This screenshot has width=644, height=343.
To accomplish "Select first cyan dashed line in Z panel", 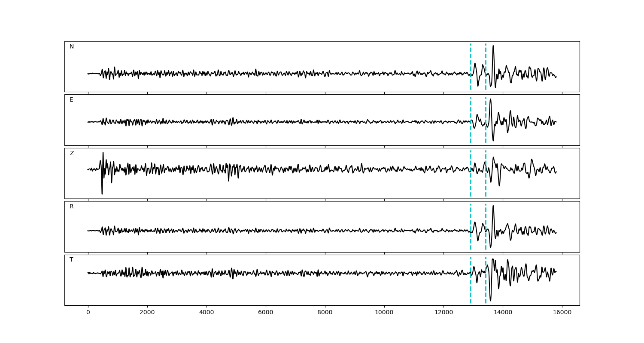I will tap(471, 184).
